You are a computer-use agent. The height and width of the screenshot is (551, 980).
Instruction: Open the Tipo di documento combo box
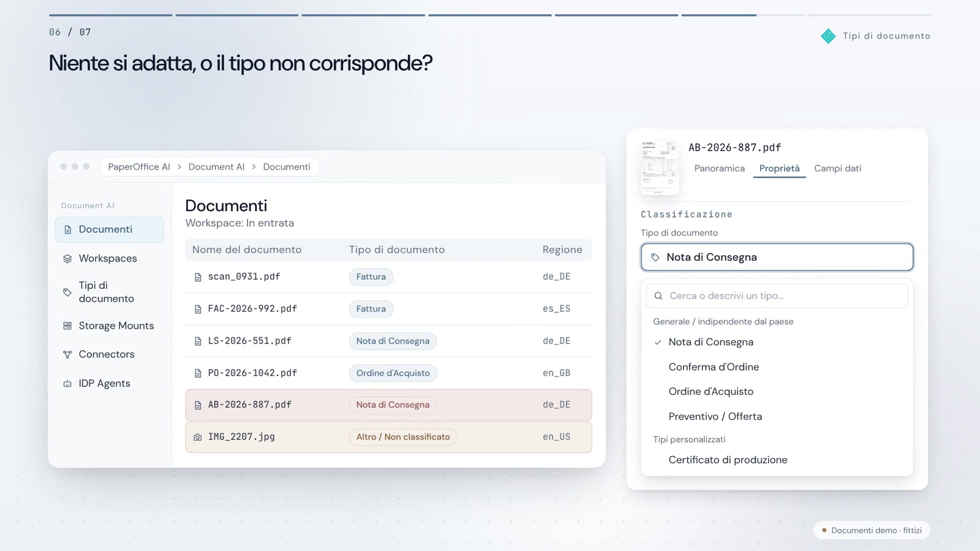pos(777,257)
